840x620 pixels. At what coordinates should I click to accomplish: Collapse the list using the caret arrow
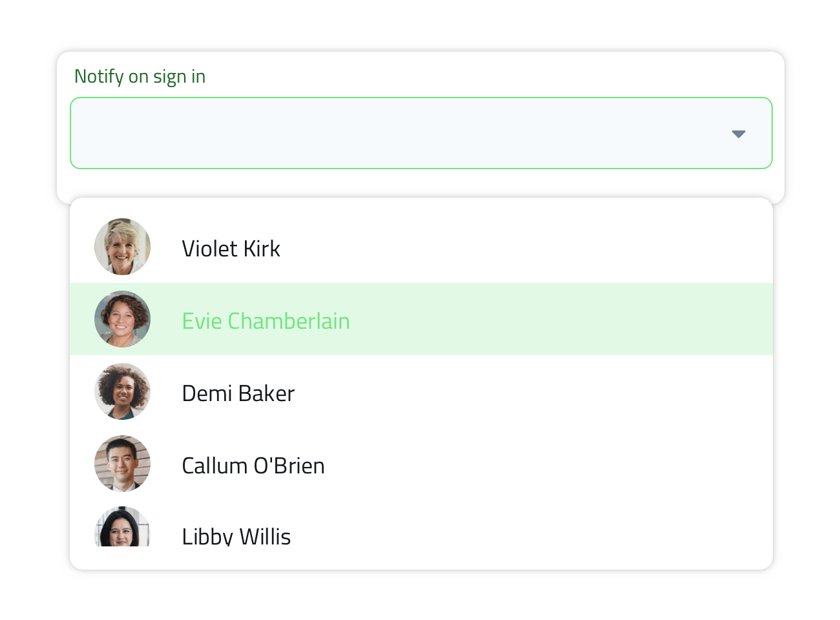point(738,134)
